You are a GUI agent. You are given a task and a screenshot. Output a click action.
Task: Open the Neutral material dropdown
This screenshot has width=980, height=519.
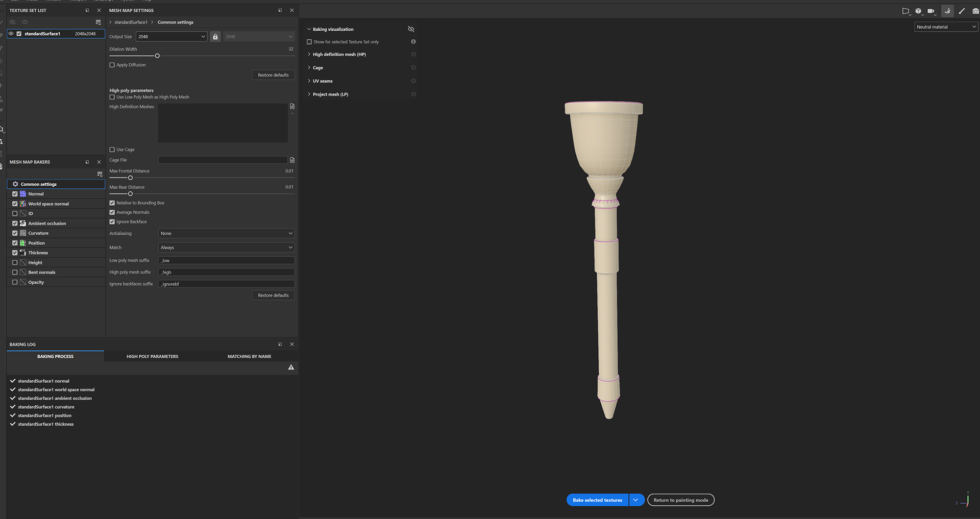pyautogui.click(x=946, y=27)
